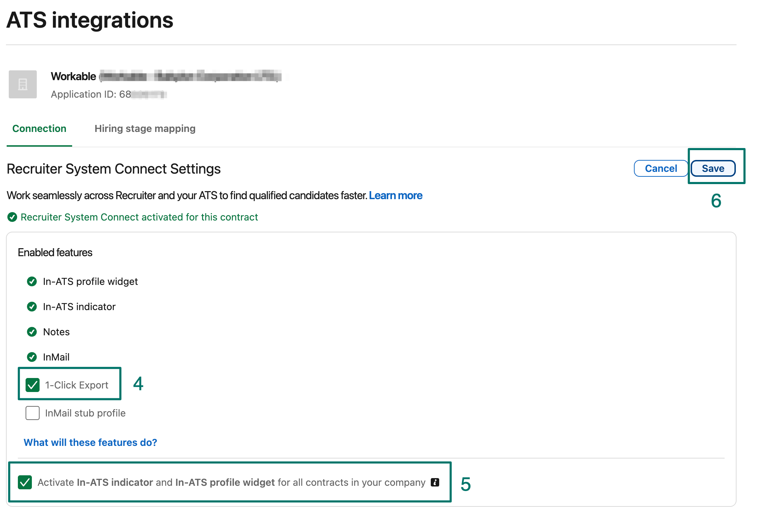Click the Application ID text

pos(109,94)
